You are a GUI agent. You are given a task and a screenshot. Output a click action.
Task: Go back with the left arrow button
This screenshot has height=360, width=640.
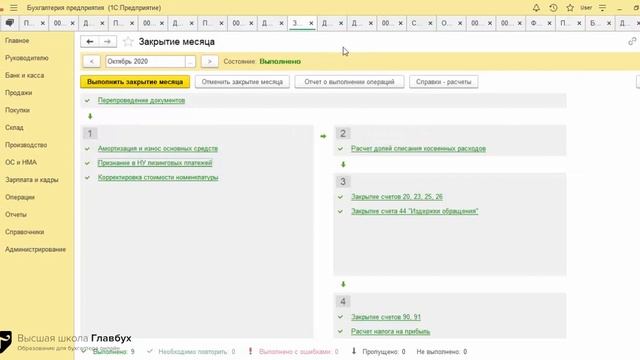pyautogui.click(x=90, y=42)
